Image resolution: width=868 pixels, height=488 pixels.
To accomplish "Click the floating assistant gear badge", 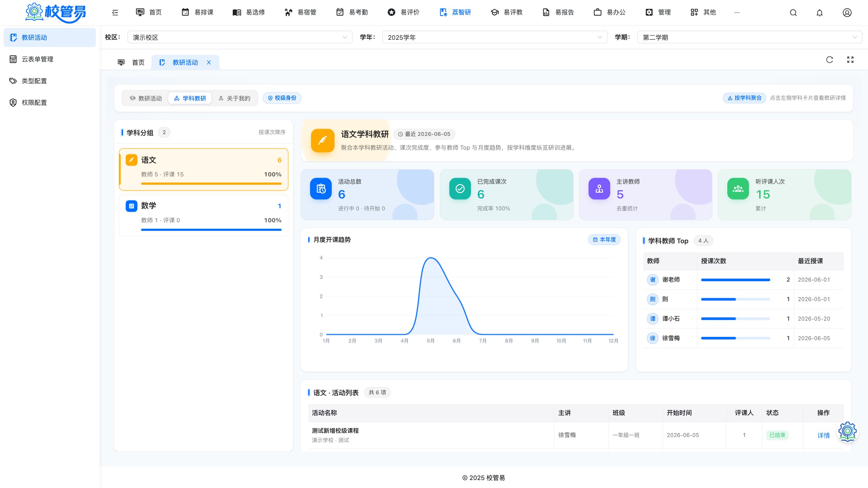I will click(847, 431).
